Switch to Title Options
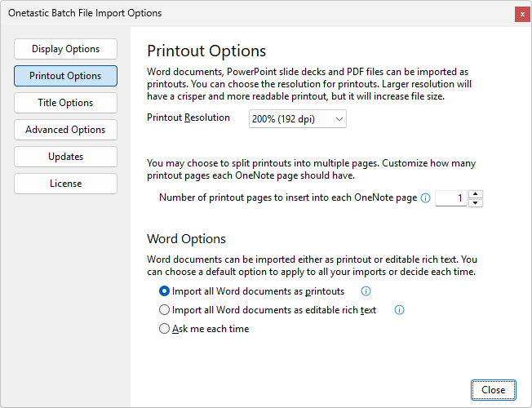Image resolution: width=532 pixels, height=408 pixels. click(x=65, y=103)
